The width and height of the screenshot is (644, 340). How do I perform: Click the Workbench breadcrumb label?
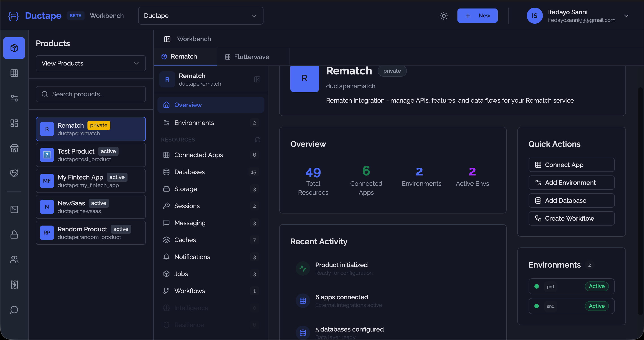tap(194, 39)
